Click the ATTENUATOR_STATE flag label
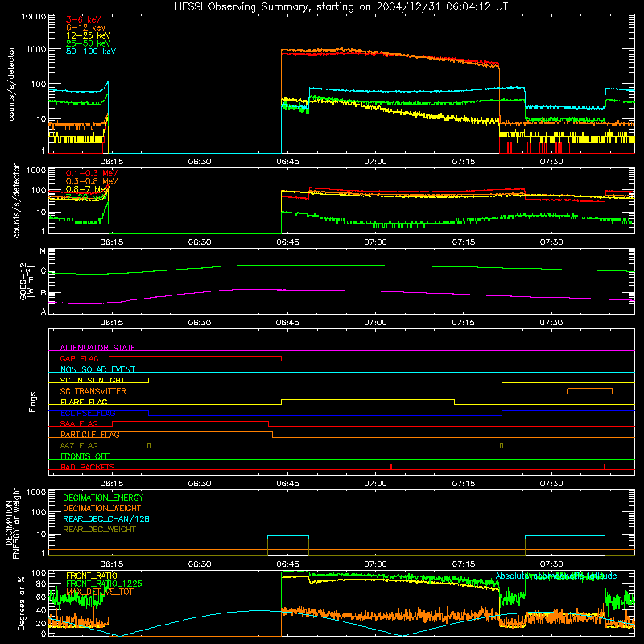Screen dimensions: 644x644 pyautogui.click(x=97, y=348)
